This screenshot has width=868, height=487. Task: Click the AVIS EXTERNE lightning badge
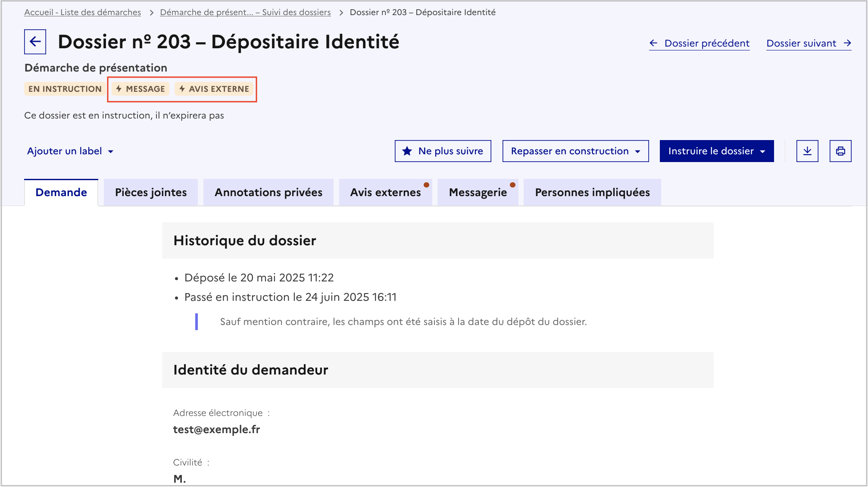[x=214, y=89]
